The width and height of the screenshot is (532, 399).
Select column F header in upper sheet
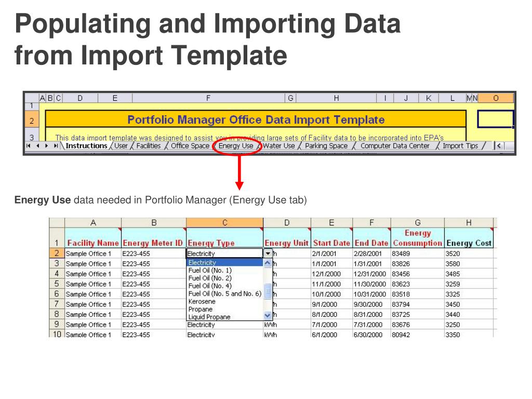coord(208,98)
